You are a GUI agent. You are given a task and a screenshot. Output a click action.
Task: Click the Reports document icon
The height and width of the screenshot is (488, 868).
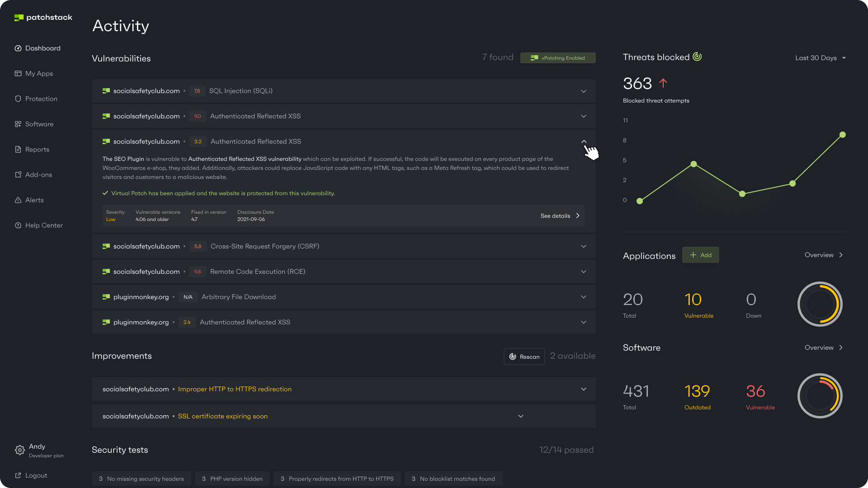[18, 150]
